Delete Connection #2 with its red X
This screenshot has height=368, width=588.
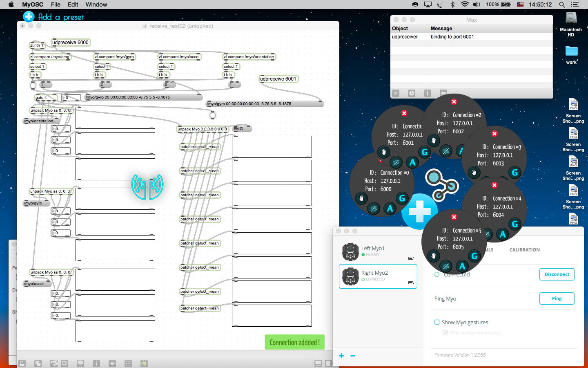[454, 102]
